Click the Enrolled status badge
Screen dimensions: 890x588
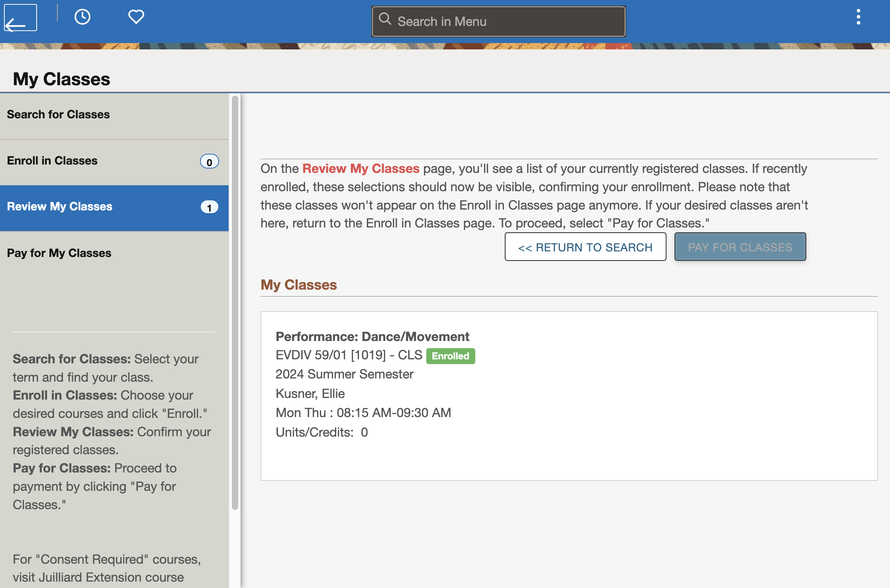450,356
